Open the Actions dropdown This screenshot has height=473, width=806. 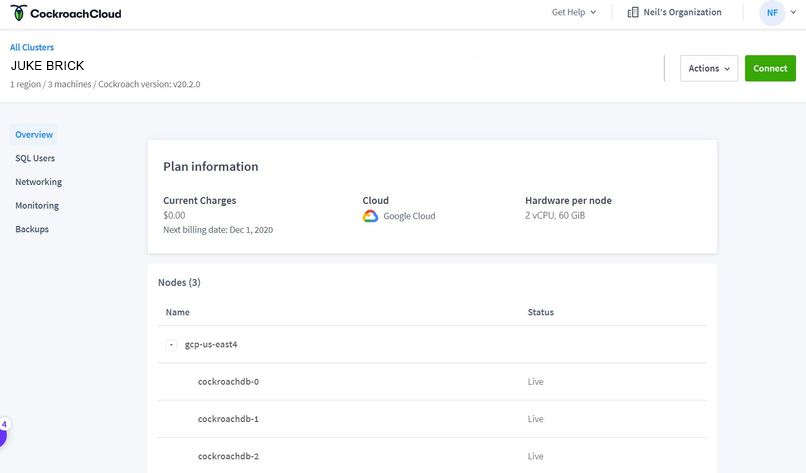709,68
